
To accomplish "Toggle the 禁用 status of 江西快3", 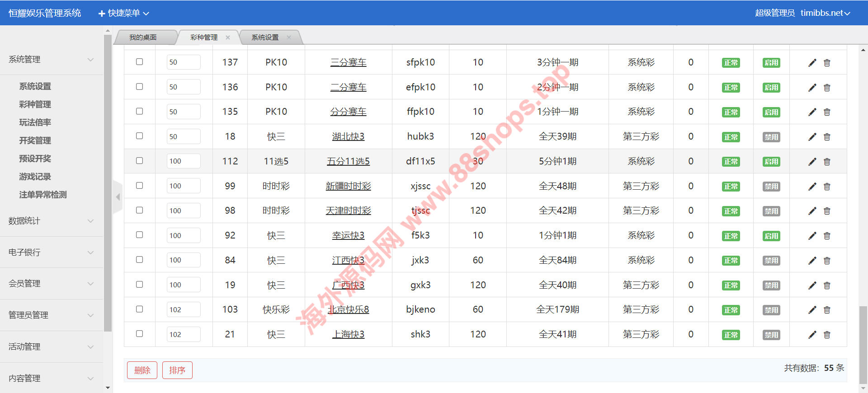I will (x=771, y=261).
